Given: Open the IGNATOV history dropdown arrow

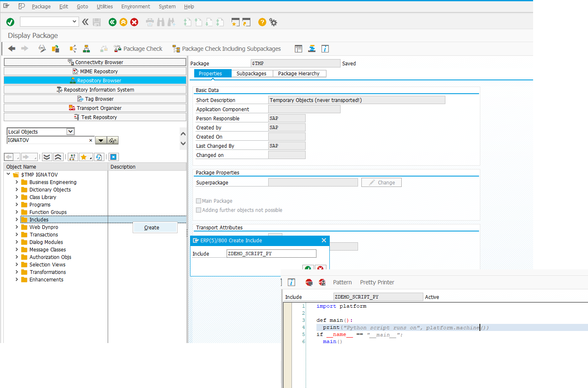Looking at the screenshot, I should 101,140.
